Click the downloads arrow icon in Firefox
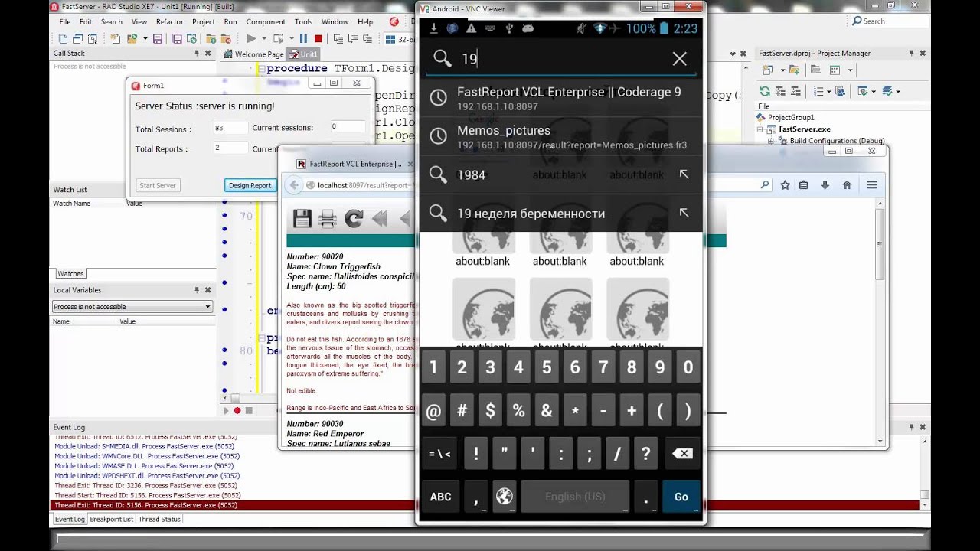The height and width of the screenshot is (551, 980). (825, 185)
